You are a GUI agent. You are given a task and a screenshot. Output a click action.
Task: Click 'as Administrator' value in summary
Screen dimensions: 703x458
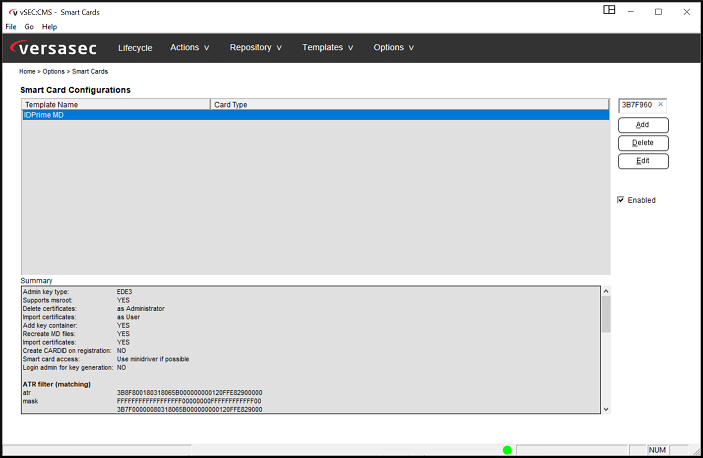(141, 309)
